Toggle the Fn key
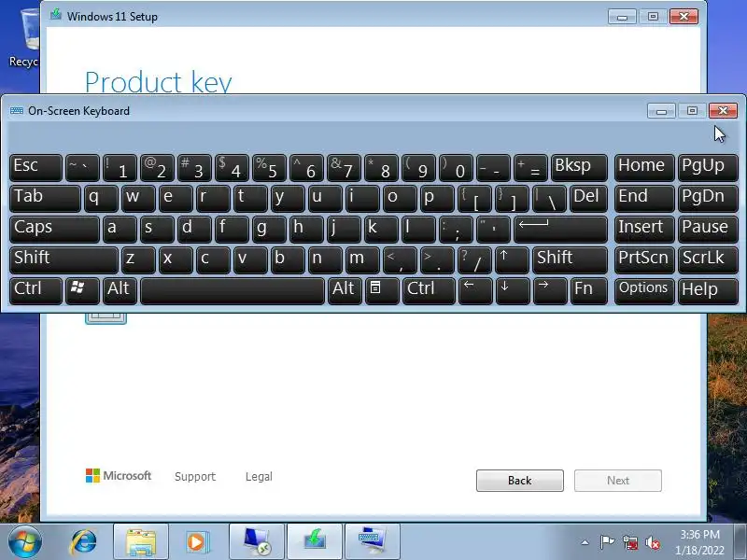Viewport: 747px width, 560px height. [x=589, y=290]
